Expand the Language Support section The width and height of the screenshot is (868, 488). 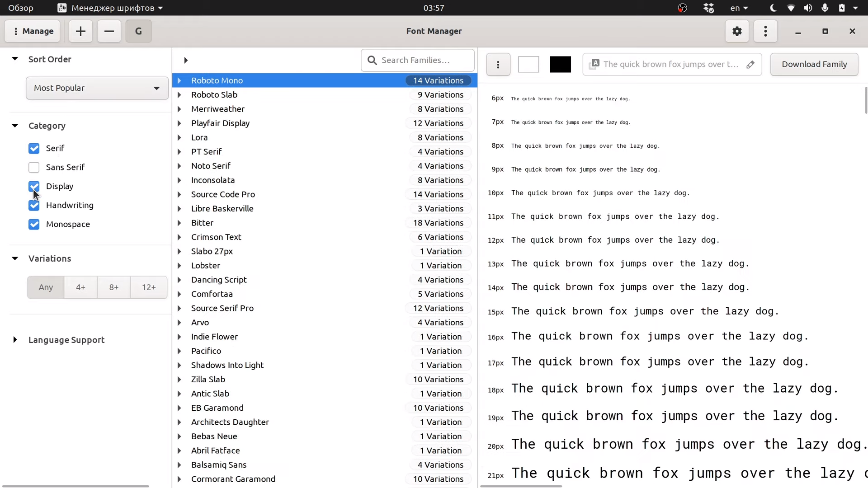15,340
